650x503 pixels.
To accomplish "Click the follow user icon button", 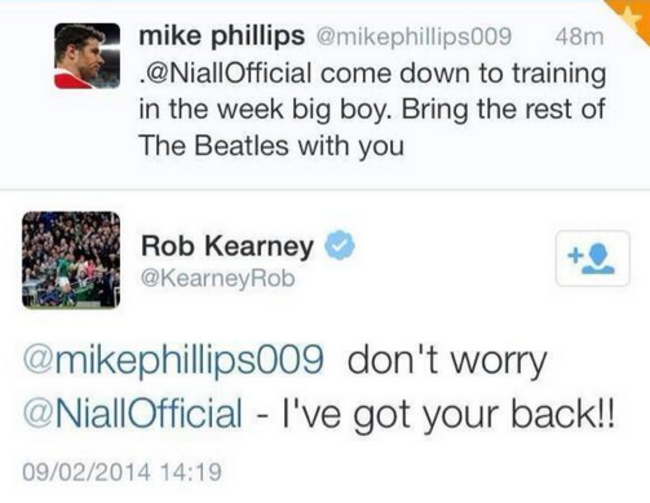I will 592,258.
